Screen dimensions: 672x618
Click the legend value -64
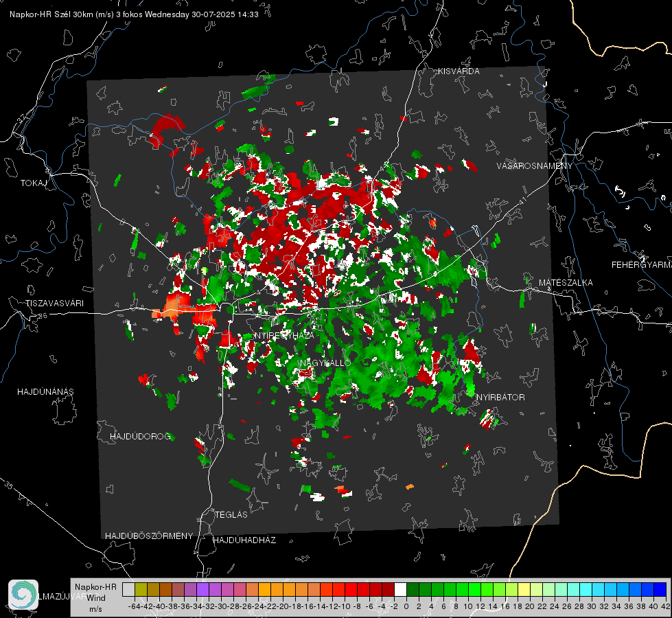(135, 606)
